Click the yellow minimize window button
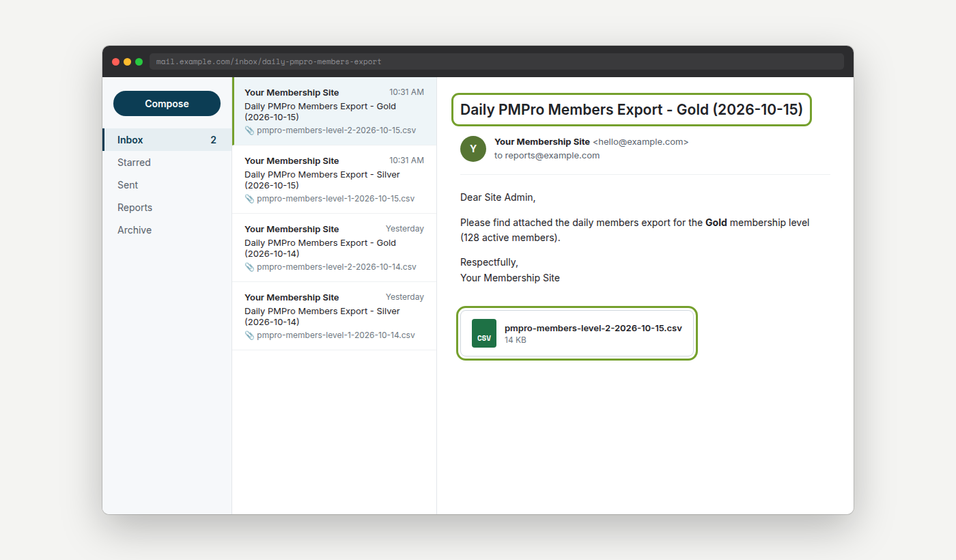Screen dimensions: 956x560 (127, 61)
